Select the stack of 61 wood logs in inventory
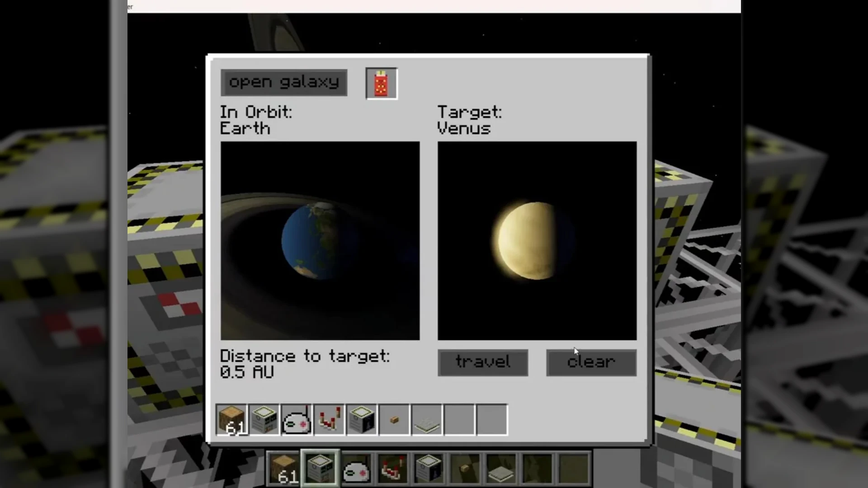This screenshot has width=868, height=488. pyautogui.click(x=231, y=420)
